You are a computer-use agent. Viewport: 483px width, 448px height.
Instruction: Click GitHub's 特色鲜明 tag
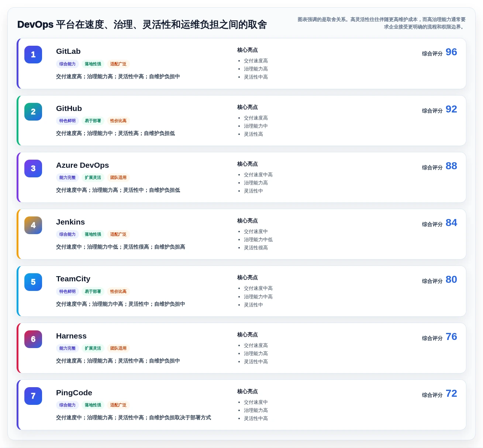[68, 121]
